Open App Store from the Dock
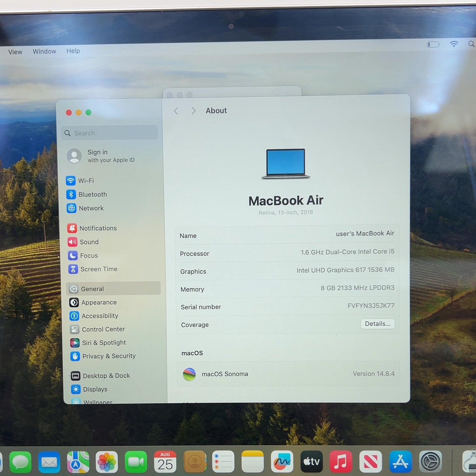 tap(400, 461)
